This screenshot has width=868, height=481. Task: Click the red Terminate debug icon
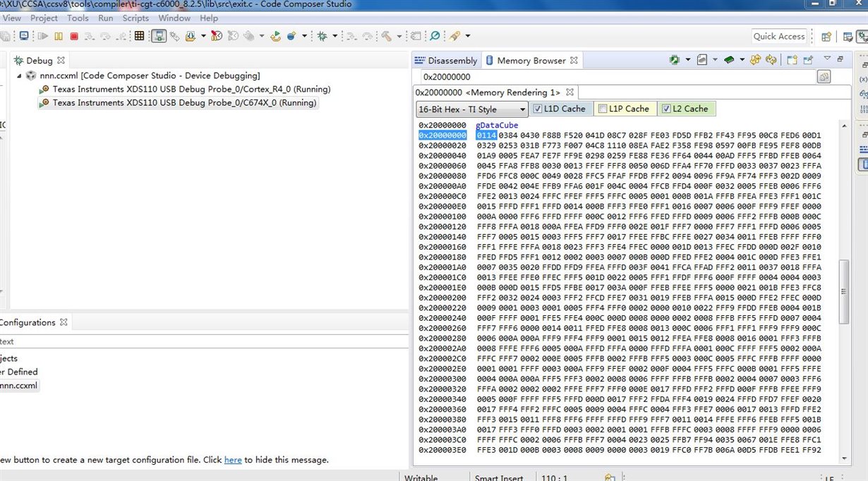(74, 36)
